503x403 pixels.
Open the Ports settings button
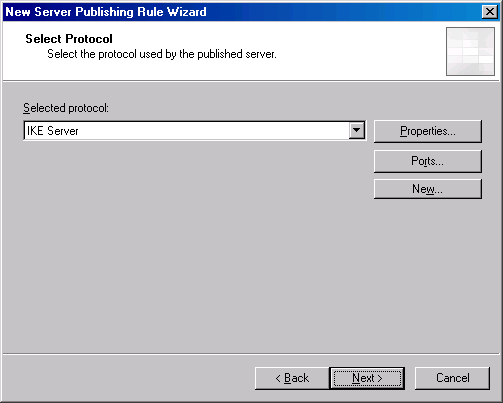click(x=428, y=161)
